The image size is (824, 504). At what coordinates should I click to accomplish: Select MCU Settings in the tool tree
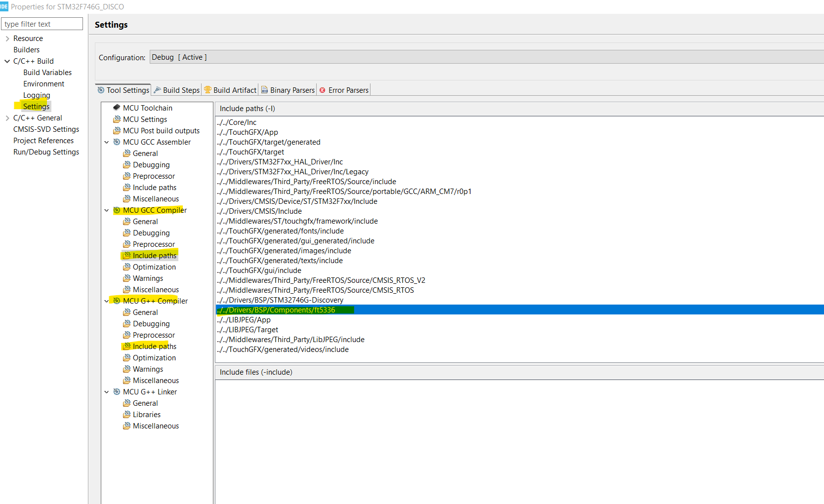[145, 119]
